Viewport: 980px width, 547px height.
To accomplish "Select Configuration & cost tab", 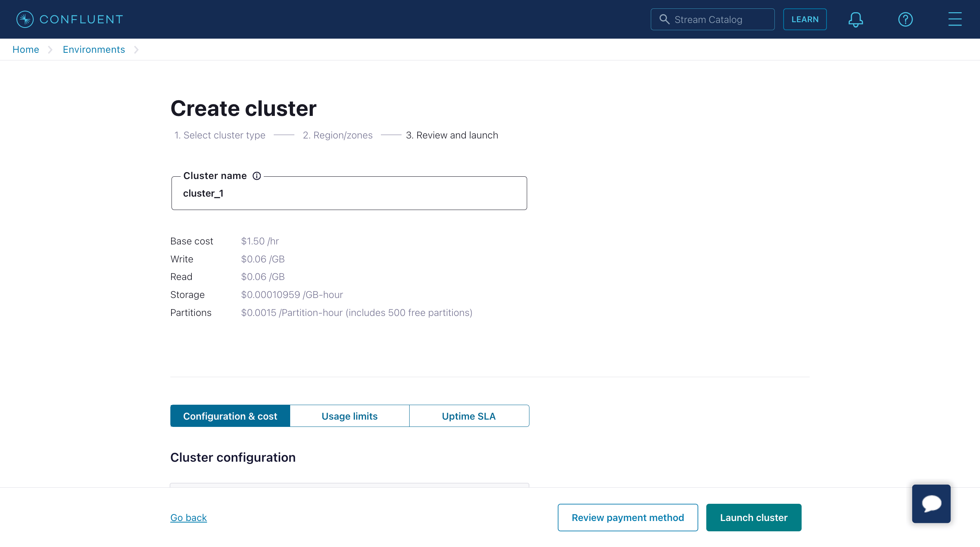I will click(x=230, y=416).
